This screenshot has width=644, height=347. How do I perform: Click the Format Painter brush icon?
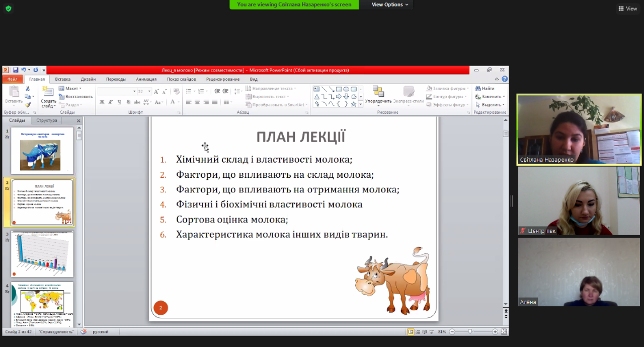click(x=28, y=104)
